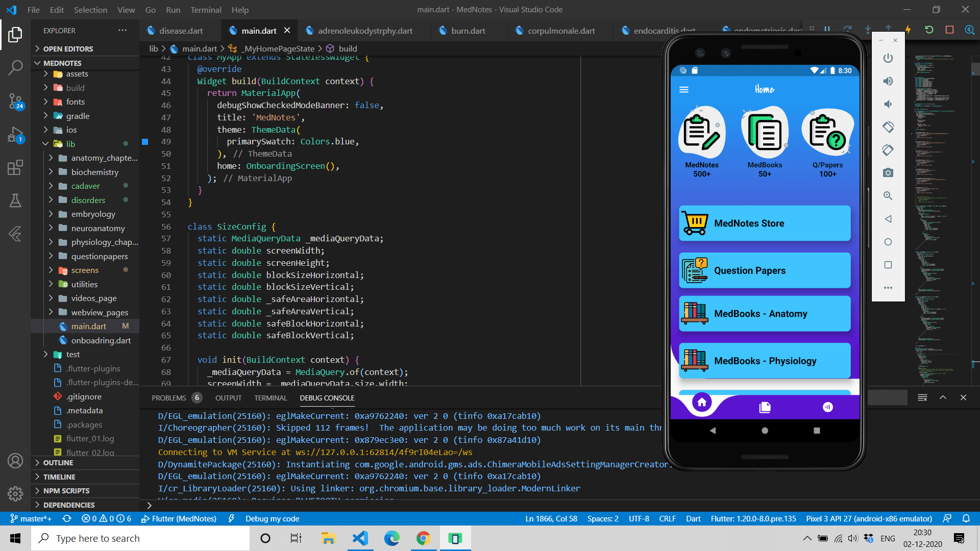This screenshot has width=980, height=551.
Task: Expand the biochemistry folder
Action: [x=94, y=172]
